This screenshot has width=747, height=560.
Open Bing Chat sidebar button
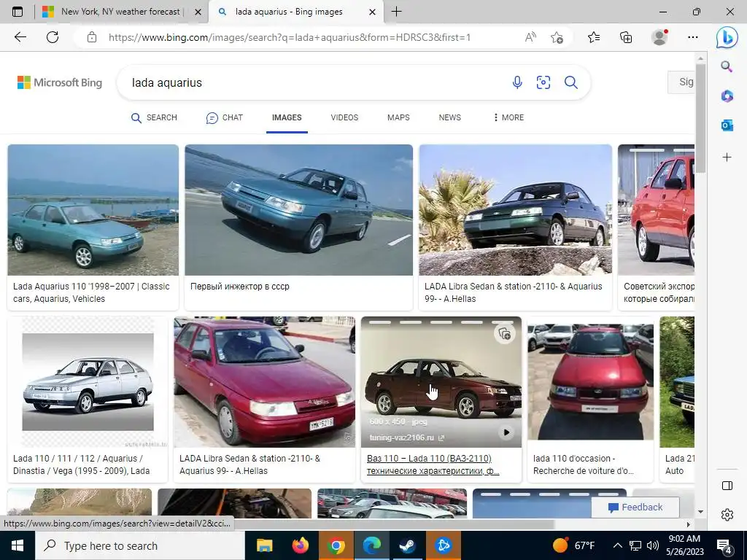727,37
